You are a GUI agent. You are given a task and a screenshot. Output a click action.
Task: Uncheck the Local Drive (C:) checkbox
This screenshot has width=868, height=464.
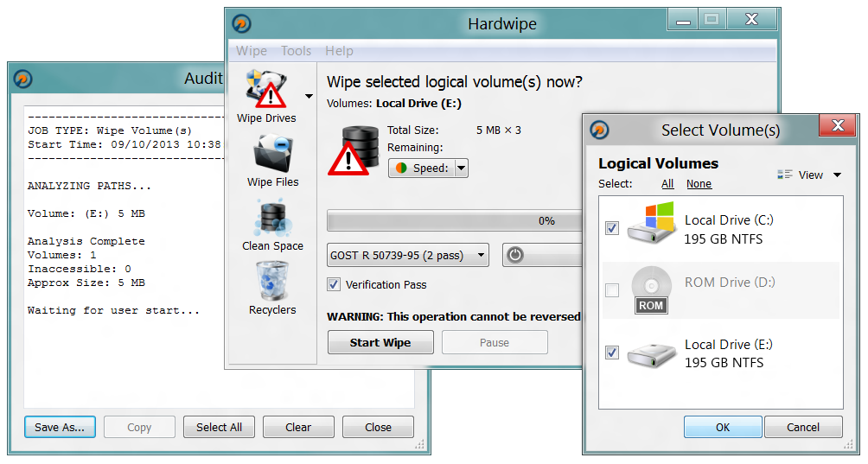pyautogui.click(x=612, y=228)
